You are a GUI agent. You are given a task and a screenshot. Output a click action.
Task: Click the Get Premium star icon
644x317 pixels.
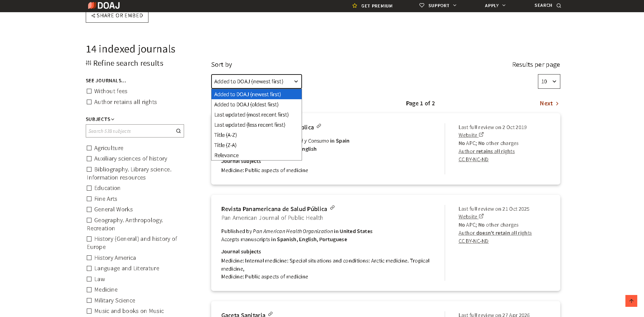coord(355,6)
